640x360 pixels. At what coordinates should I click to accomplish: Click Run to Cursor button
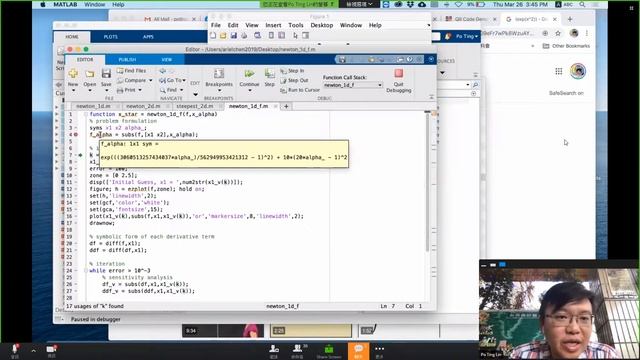click(300, 90)
